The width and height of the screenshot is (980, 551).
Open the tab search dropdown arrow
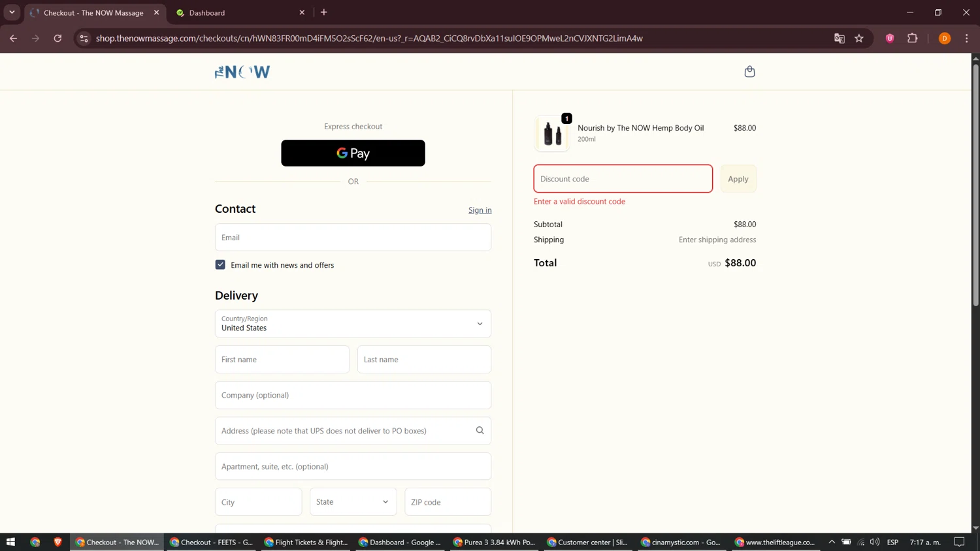coord(12,12)
